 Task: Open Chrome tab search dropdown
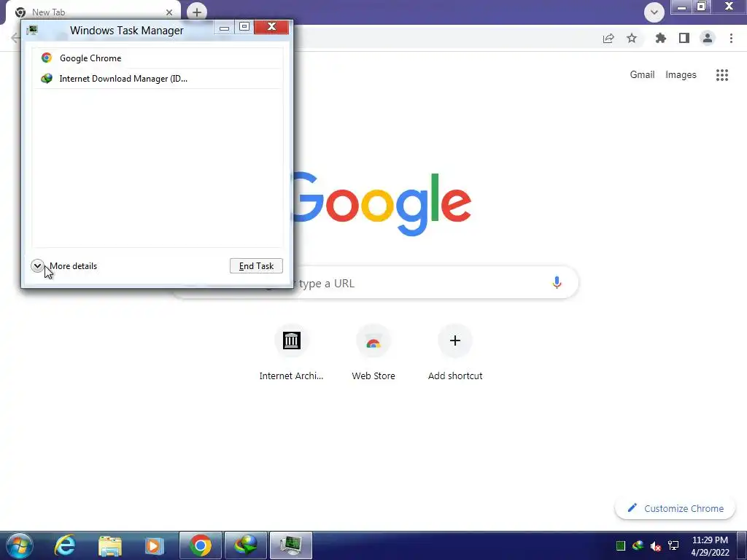(654, 12)
